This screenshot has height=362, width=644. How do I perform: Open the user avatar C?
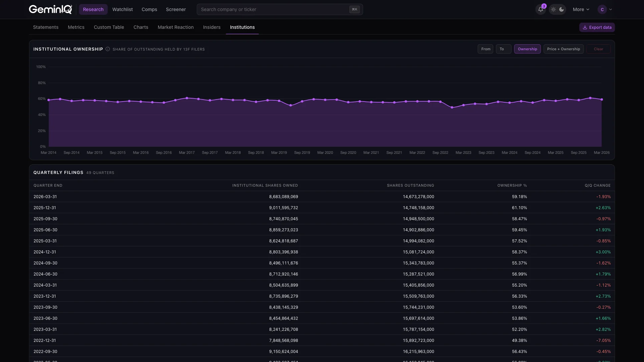pyautogui.click(x=602, y=9)
